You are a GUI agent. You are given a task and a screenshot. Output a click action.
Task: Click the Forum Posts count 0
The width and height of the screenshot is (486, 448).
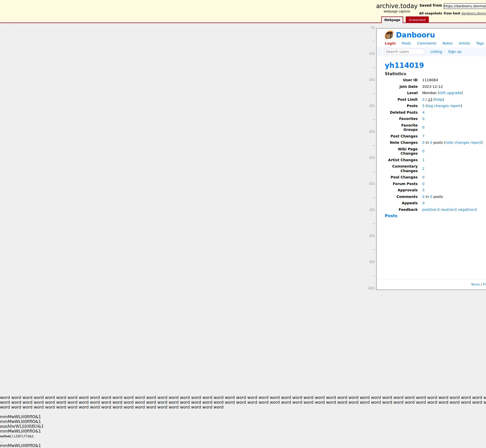click(x=423, y=184)
